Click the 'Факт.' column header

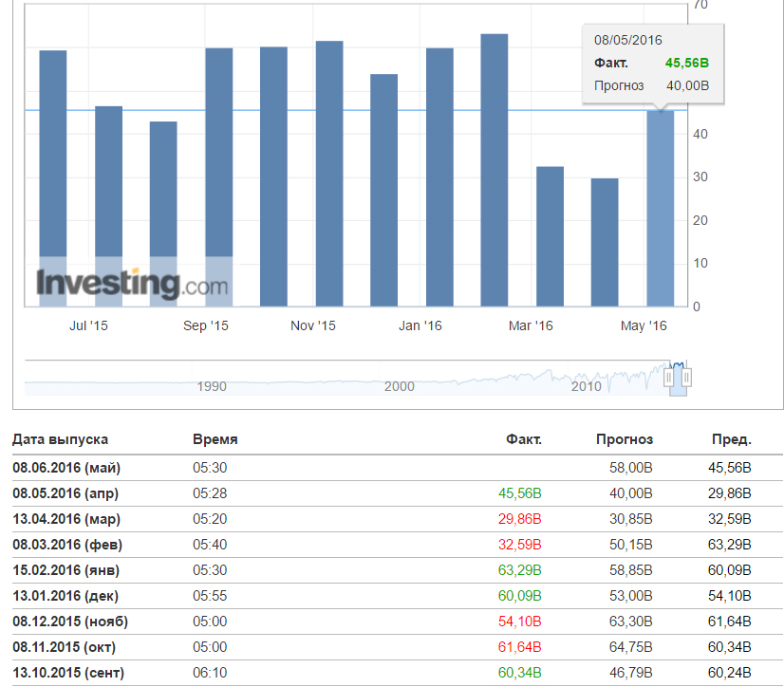point(523,439)
